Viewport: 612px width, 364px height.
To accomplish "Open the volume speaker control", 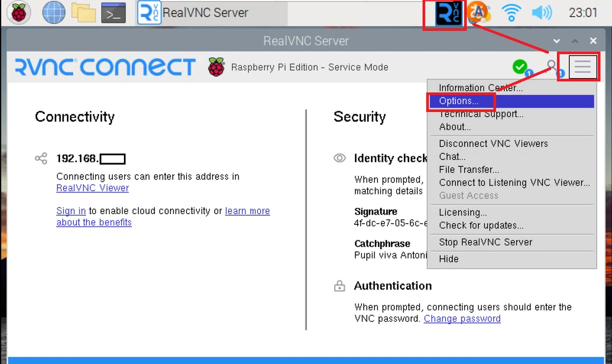I will tap(542, 13).
